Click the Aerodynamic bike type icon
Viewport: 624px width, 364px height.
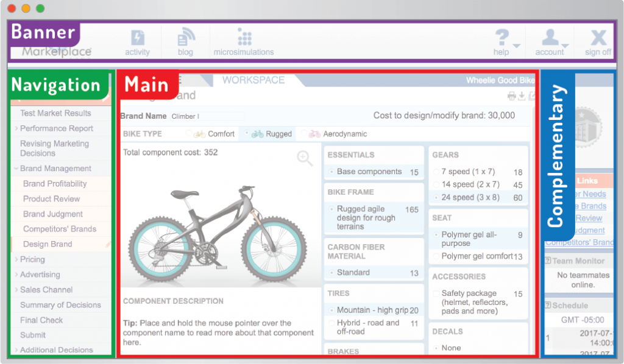[315, 134]
